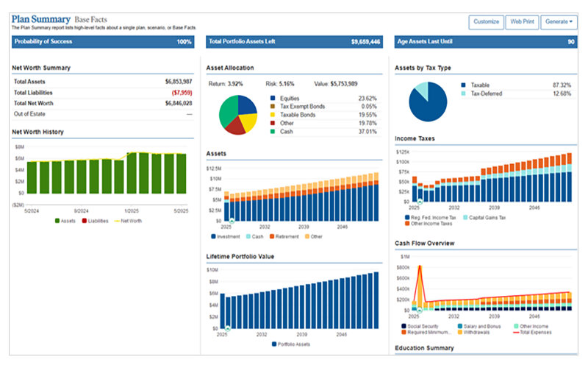The image size is (588, 368).
Task: Click the Equities legend color square
Action: click(x=273, y=98)
